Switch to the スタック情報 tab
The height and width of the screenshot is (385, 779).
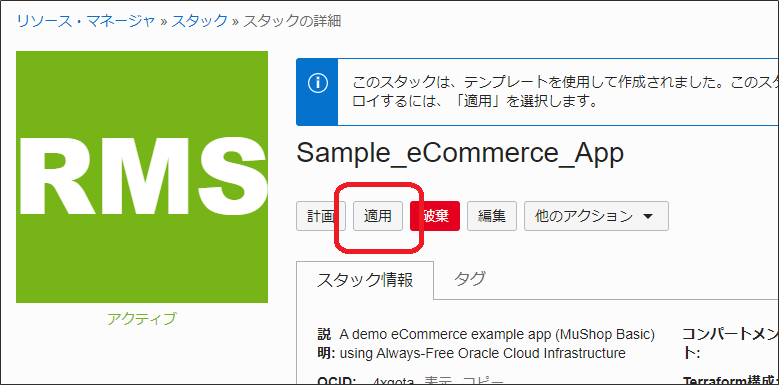tap(365, 280)
